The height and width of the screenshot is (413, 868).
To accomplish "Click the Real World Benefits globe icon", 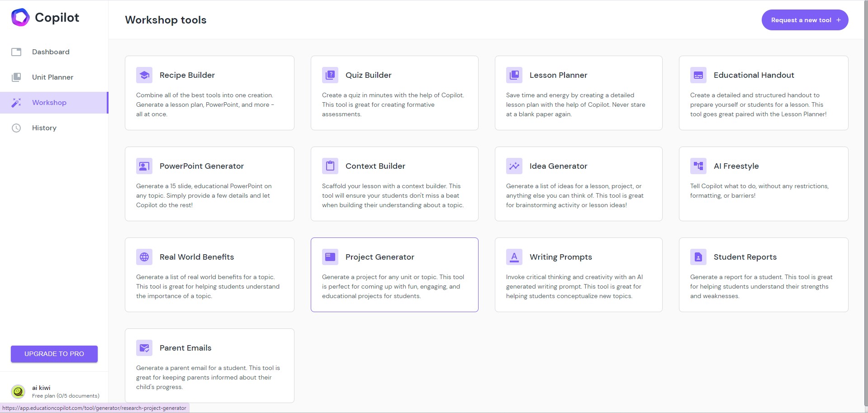I will [x=144, y=257].
